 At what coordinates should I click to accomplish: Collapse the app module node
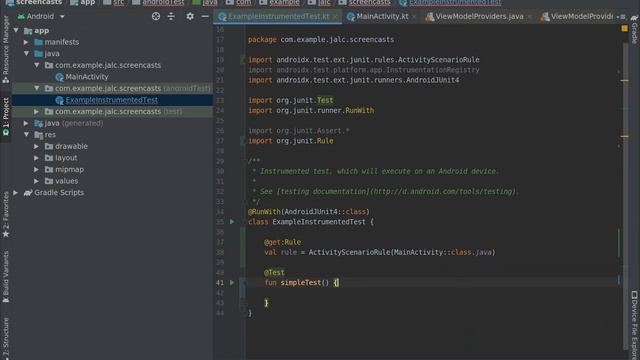tap(16, 31)
